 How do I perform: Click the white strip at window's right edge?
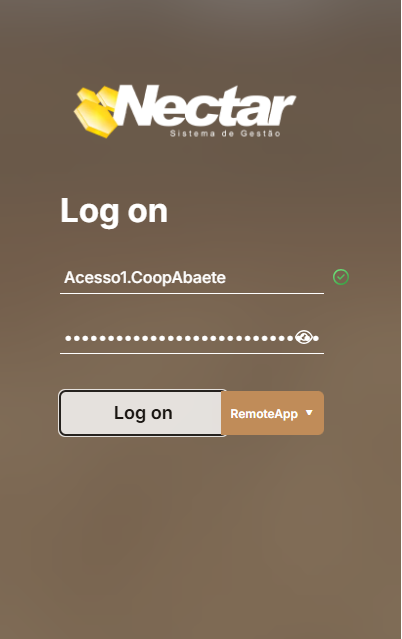pos(401,320)
